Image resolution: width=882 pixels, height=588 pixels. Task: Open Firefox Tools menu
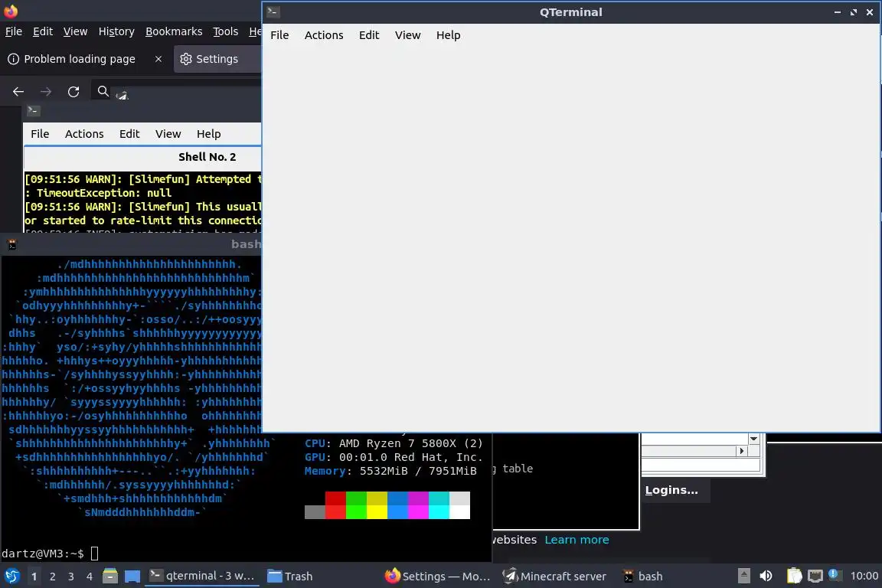226,31
